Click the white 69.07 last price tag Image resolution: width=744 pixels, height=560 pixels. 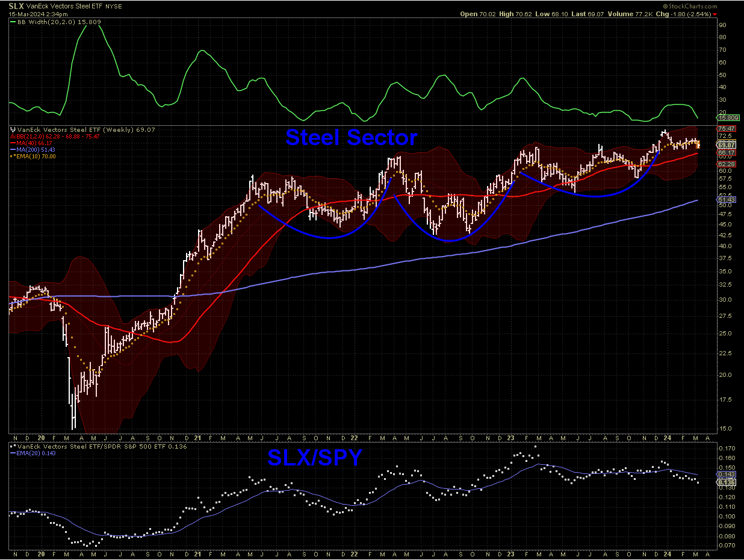click(726, 145)
